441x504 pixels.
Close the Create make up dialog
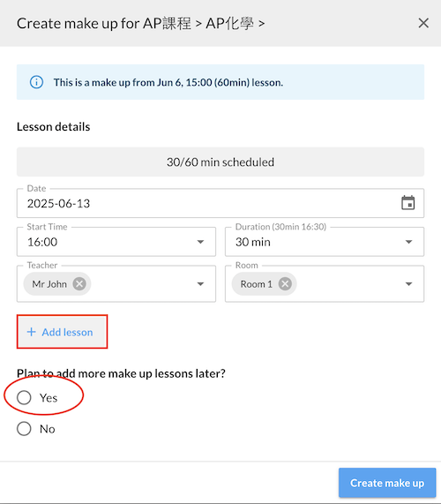click(x=423, y=23)
